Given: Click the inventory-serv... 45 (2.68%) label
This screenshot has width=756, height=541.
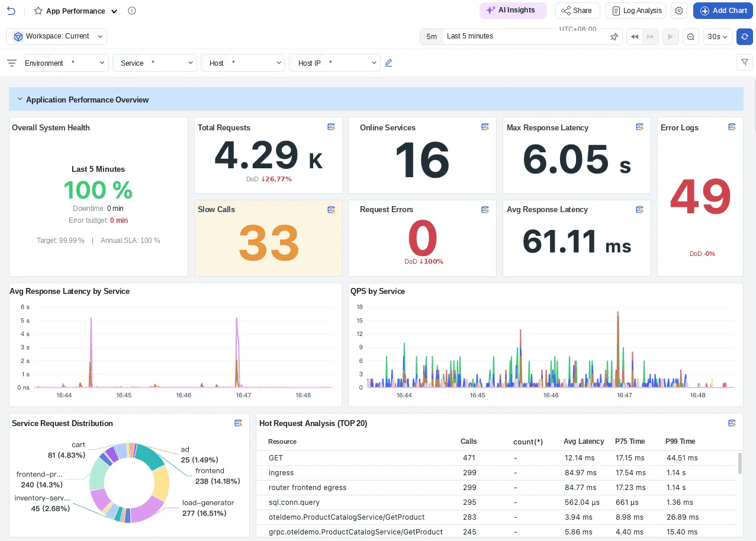Looking at the screenshot, I should (42, 503).
